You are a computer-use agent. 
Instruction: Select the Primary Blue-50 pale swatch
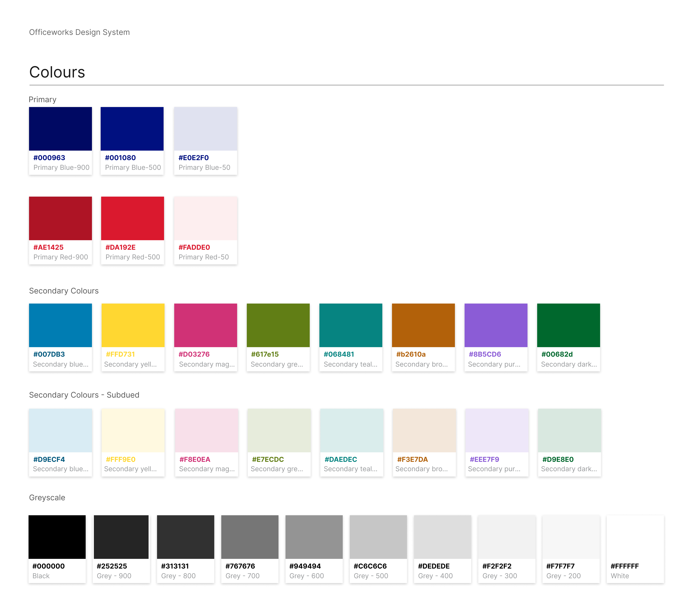[205, 129]
